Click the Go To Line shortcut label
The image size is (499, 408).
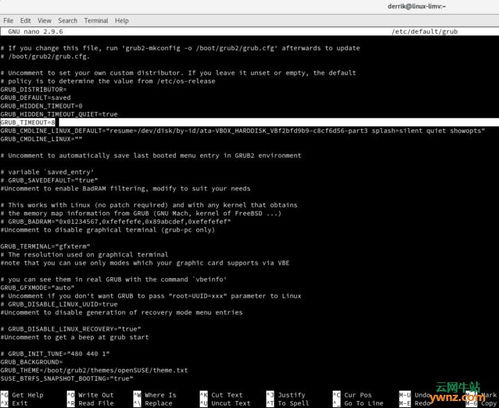[x=364, y=403]
